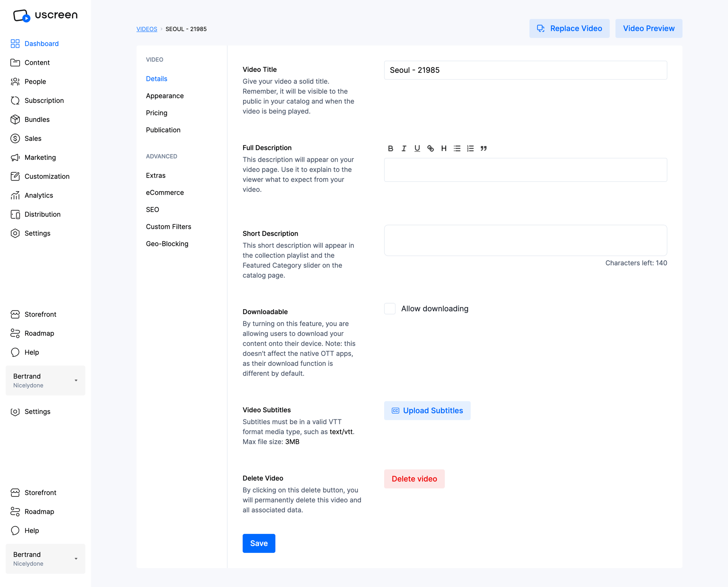728x587 pixels.
Task: Insert a numbered list in the description
Action: click(470, 148)
